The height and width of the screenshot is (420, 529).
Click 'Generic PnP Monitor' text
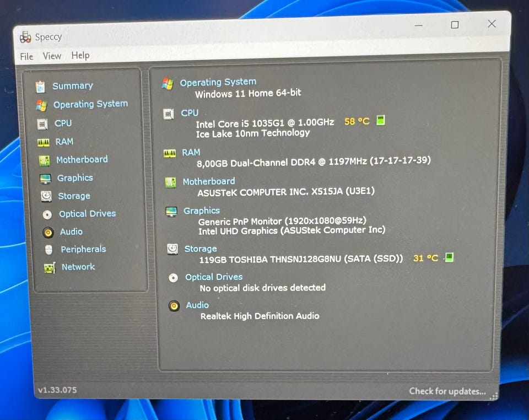(x=240, y=222)
